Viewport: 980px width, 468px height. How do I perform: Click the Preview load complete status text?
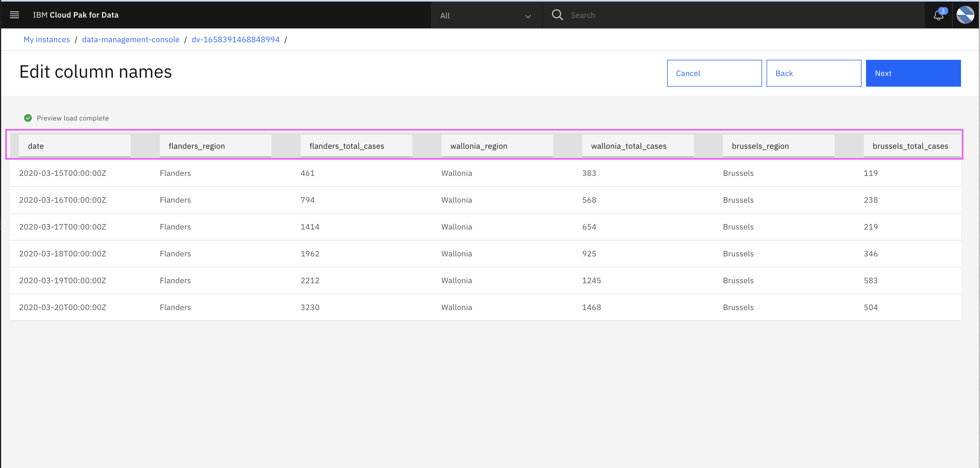(x=73, y=118)
